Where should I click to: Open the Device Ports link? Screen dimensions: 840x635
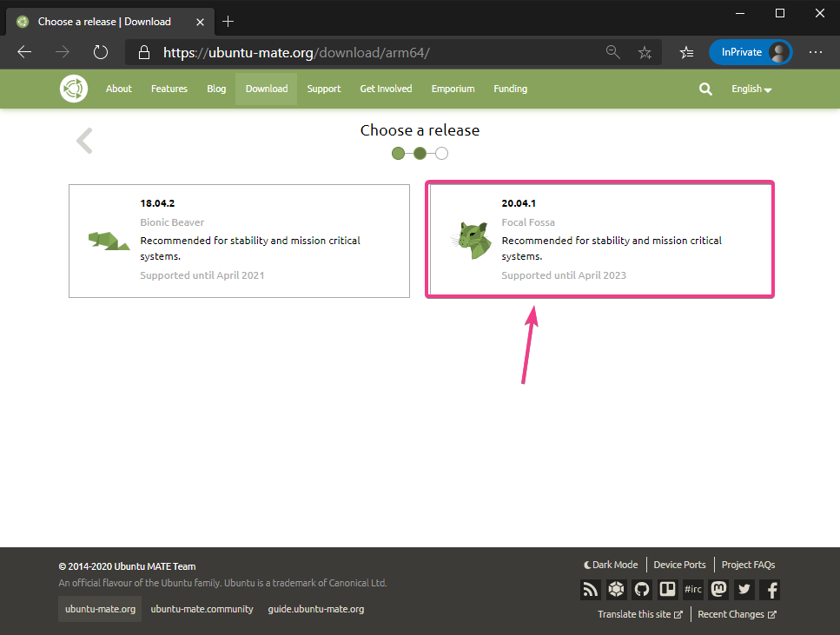tap(679, 565)
